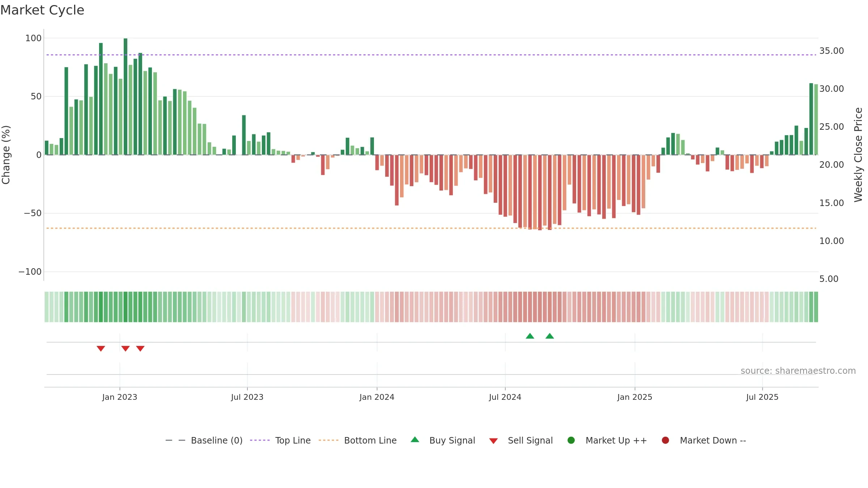
Task: Click the source: sharemaestro.com text
Action: 798,371
